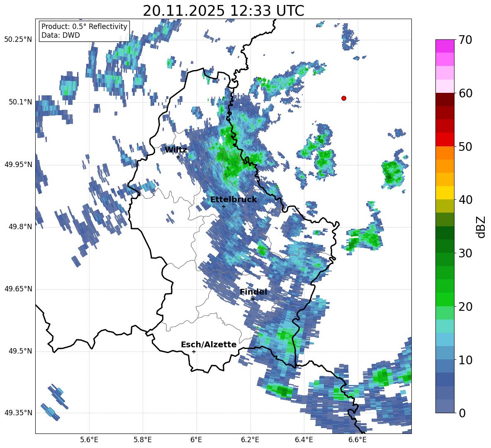Click the 49.35°N latitude label
The image size is (491, 448).
pyautogui.click(x=19, y=413)
